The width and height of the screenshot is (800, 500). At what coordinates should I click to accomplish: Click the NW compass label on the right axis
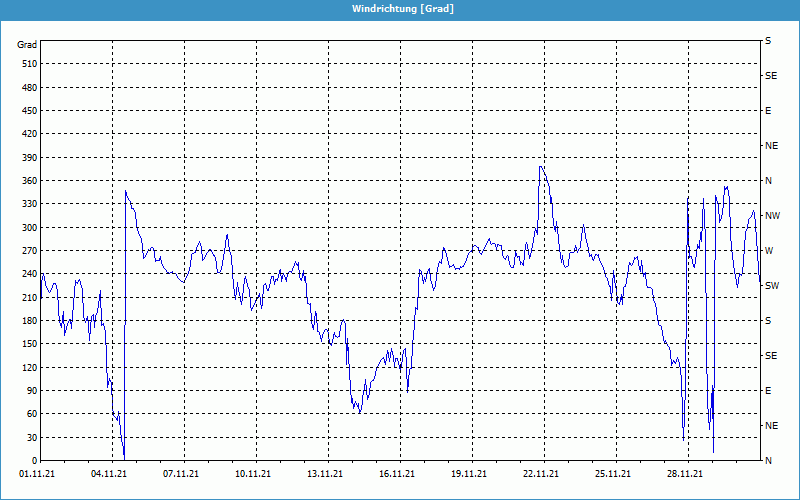pos(772,215)
